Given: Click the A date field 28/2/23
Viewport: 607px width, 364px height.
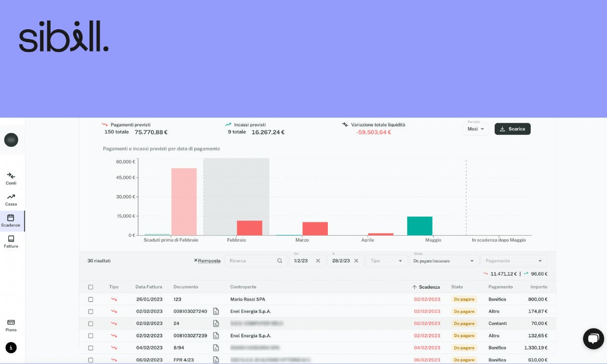Looking at the screenshot, I should tap(345, 261).
